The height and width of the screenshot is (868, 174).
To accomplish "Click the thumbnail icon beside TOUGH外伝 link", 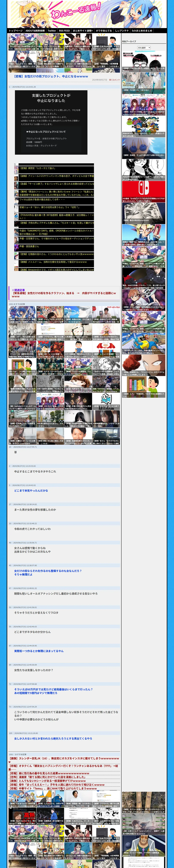I will (16, 217).
